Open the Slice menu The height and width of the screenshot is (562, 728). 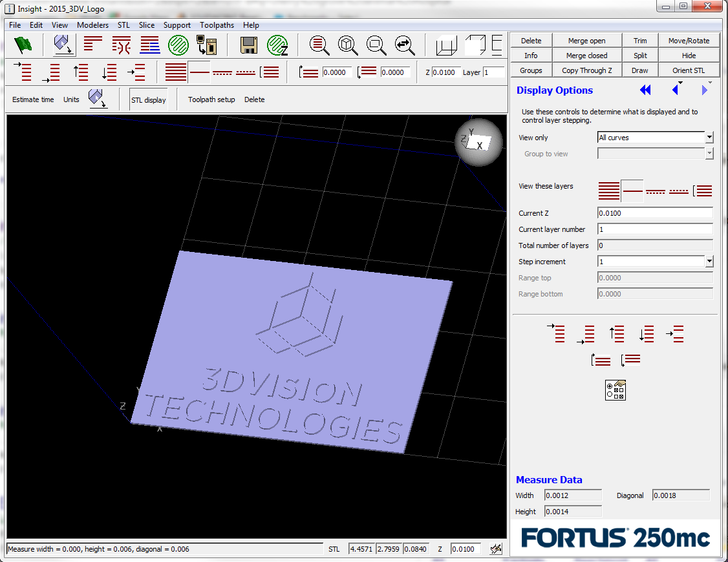click(x=147, y=25)
